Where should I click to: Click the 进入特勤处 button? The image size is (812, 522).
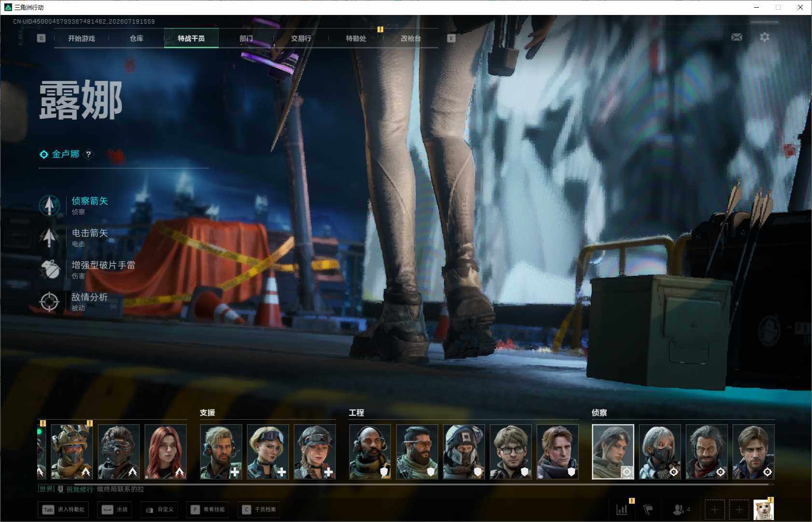tap(64, 509)
